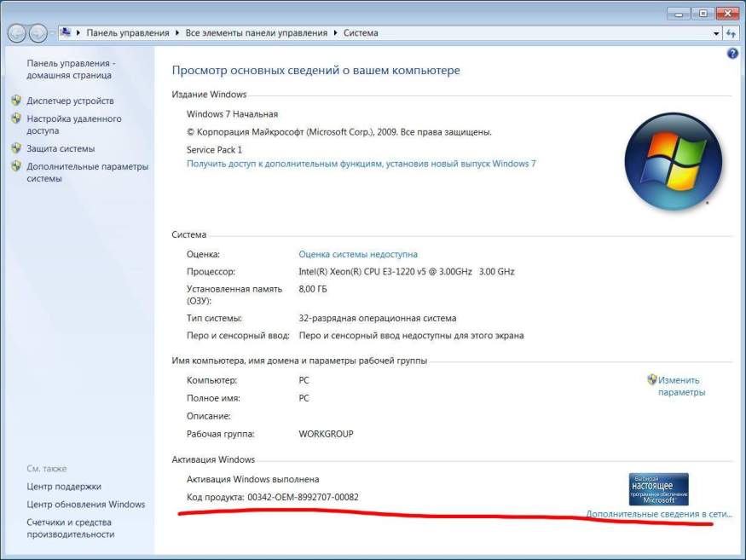Open address bar history dropdown arrow
746x560 pixels.
[x=716, y=34]
